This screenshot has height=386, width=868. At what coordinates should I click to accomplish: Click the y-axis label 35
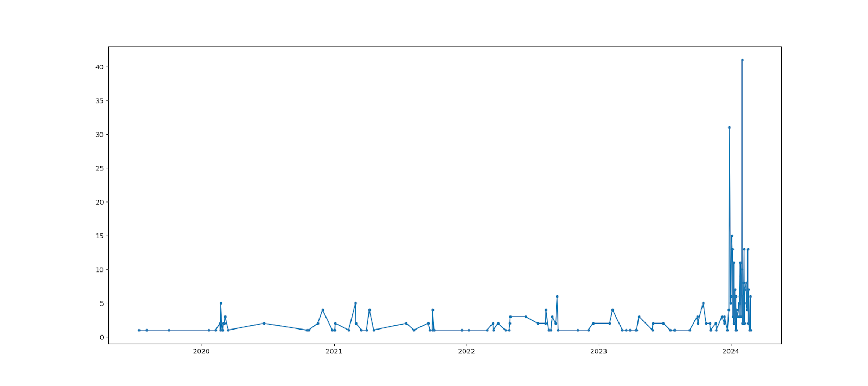(99, 101)
